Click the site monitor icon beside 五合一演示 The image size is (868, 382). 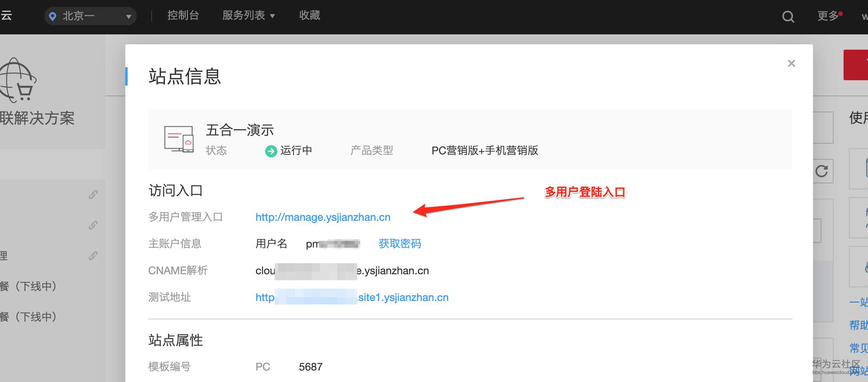click(179, 139)
